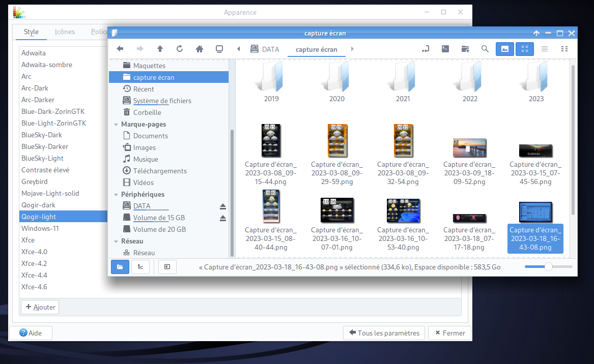
Task: Switch to Style tab in Apparence
Action: coord(31,32)
